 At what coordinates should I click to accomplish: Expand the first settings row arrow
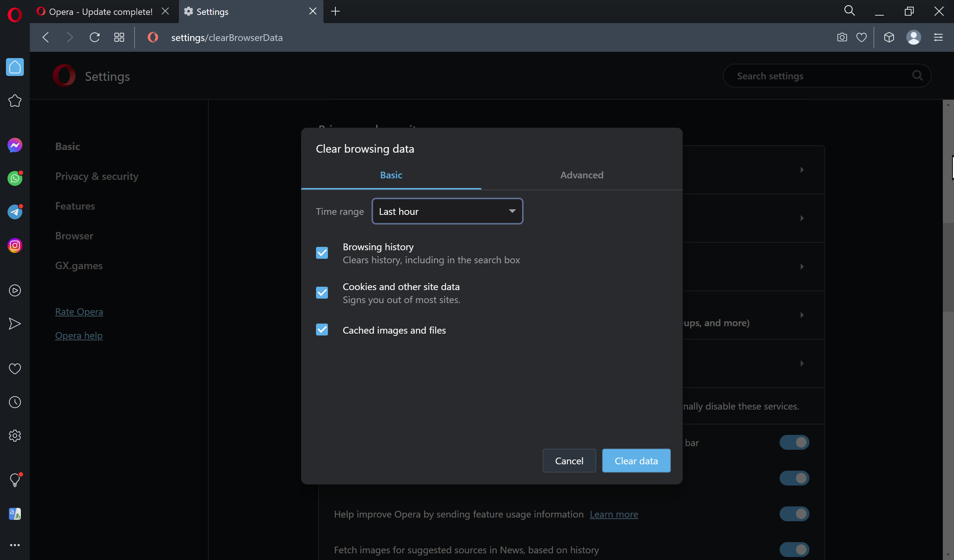pyautogui.click(x=802, y=169)
